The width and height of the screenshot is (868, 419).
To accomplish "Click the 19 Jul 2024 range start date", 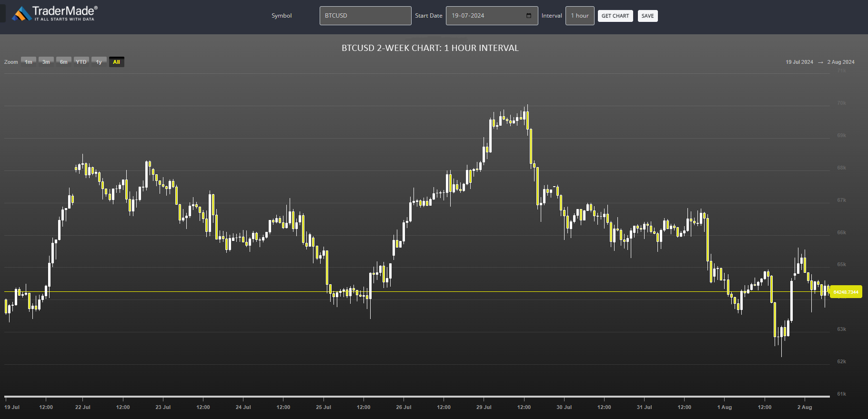I will tap(799, 62).
